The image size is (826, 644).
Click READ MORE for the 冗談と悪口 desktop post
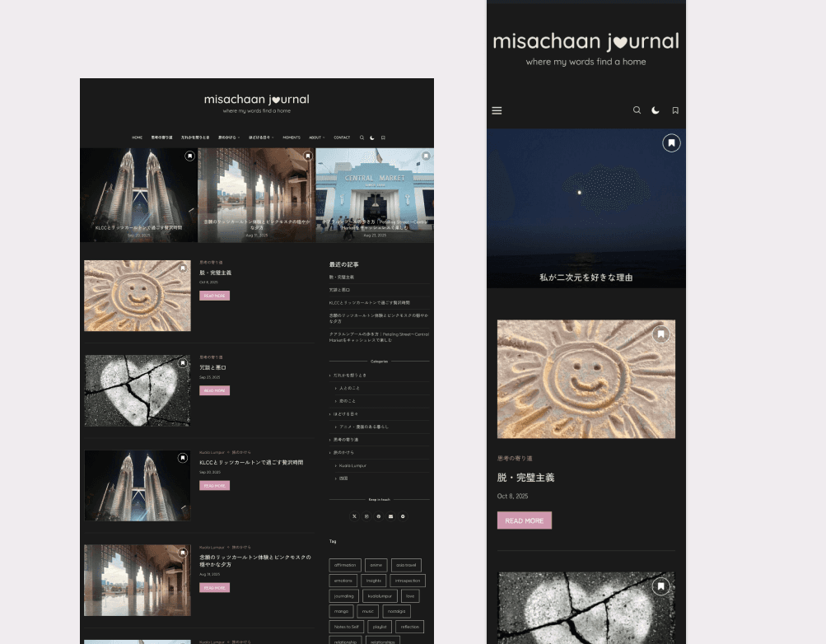pyautogui.click(x=214, y=390)
